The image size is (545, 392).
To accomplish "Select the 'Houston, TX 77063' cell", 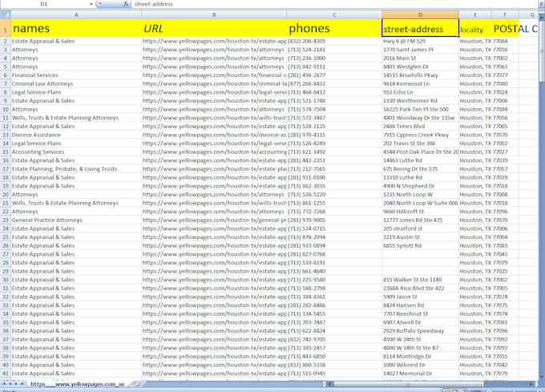I will 484,67.
